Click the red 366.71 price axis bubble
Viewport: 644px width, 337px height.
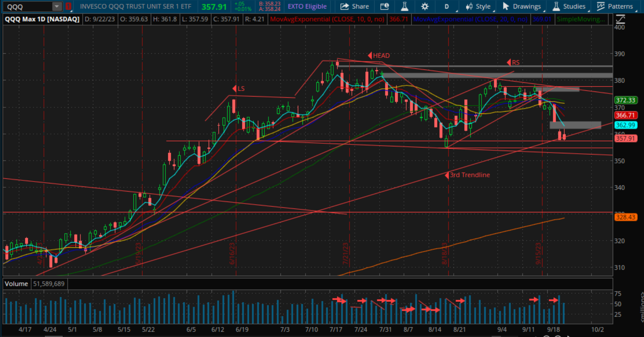pyautogui.click(x=625, y=115)
